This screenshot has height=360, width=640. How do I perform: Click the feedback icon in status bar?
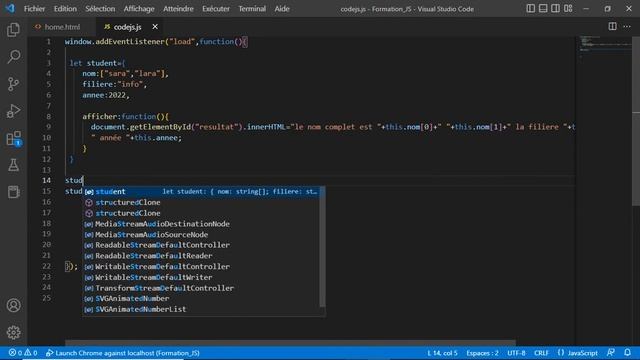click(x=611, y=353)
